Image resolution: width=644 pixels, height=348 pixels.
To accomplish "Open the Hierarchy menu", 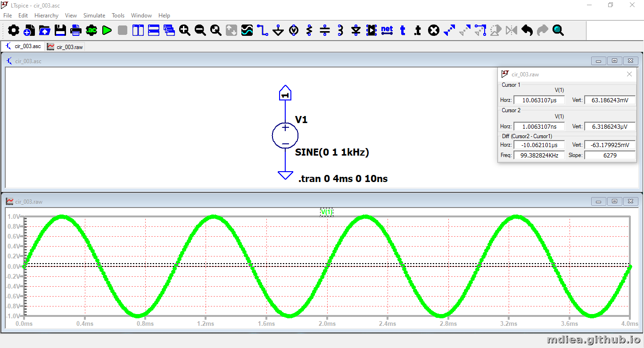I will click(46, 16).
